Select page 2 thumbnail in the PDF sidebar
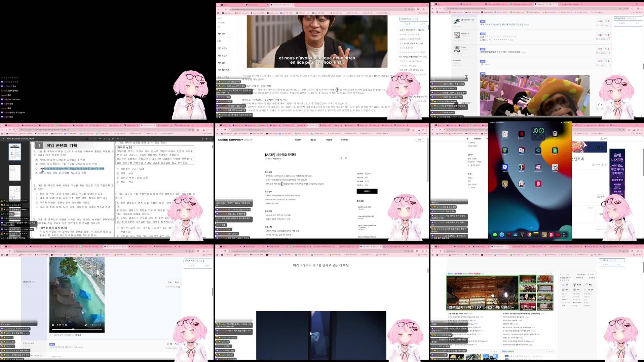The width and height of the screenshot is (644, 362). (15, 173)
